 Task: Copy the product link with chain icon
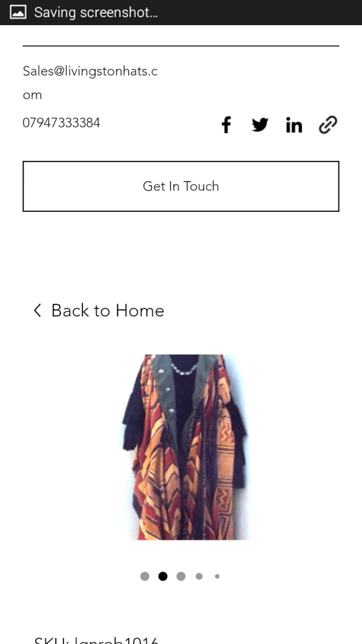click(x=328, y=125)
